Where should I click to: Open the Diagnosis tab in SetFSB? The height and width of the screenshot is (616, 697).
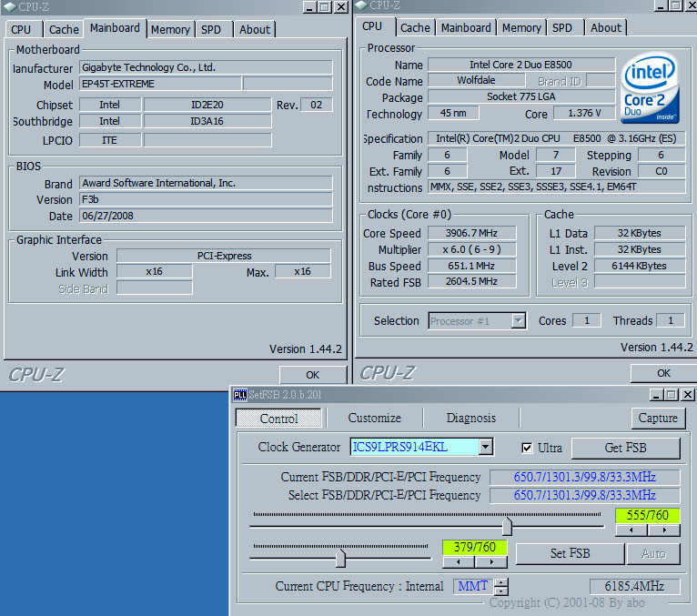[x=471, y=418]
